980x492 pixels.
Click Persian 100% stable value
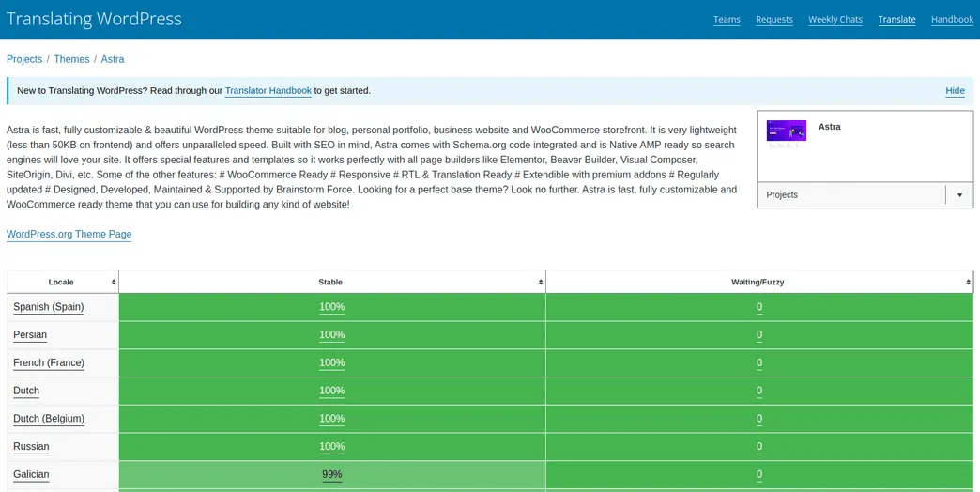pos(332,335)
